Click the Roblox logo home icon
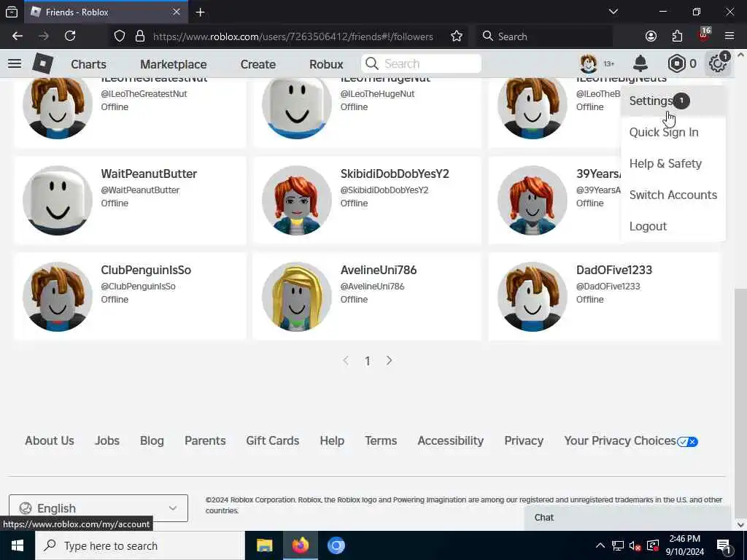This screenshot has height=560, width=747. (43, 63)
